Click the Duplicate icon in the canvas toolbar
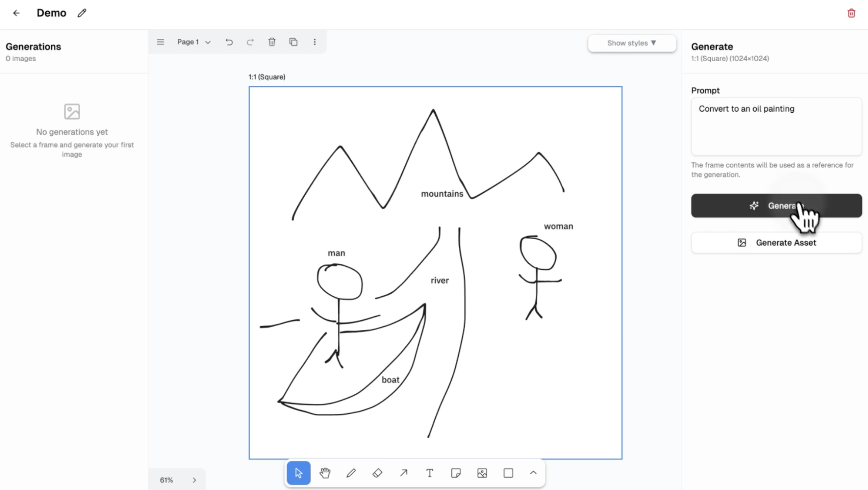 (293, 42)
